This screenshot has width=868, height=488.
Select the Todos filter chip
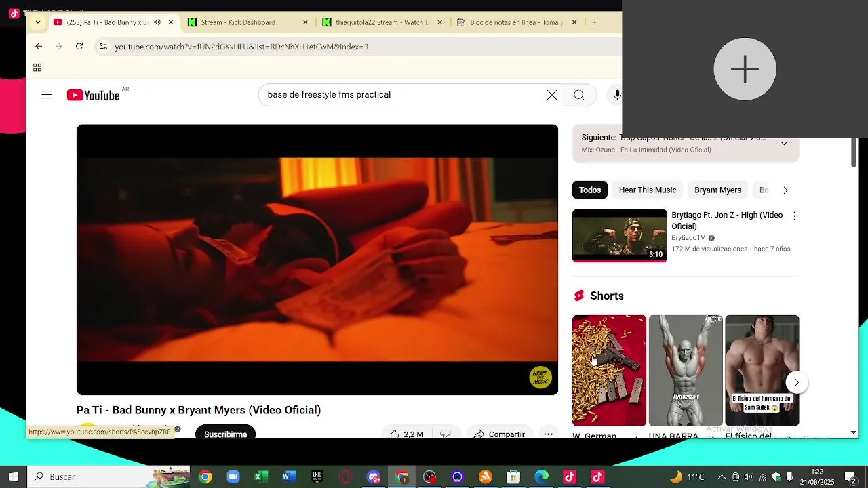590,190
